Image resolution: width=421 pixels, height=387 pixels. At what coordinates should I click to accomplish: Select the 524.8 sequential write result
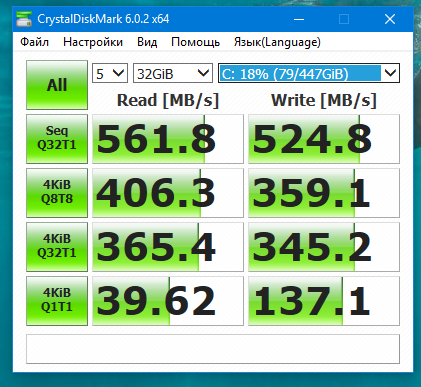[x=324, y=139]
